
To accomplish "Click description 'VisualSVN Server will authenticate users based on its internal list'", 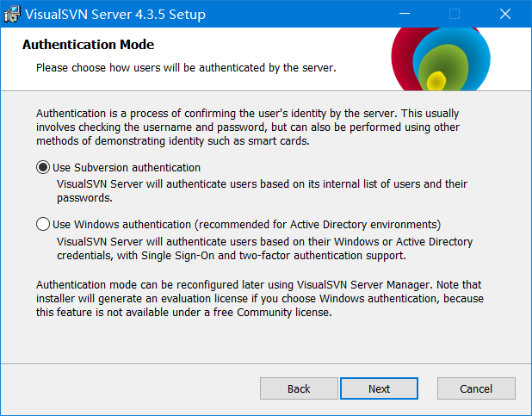I will tap(262, 190).
